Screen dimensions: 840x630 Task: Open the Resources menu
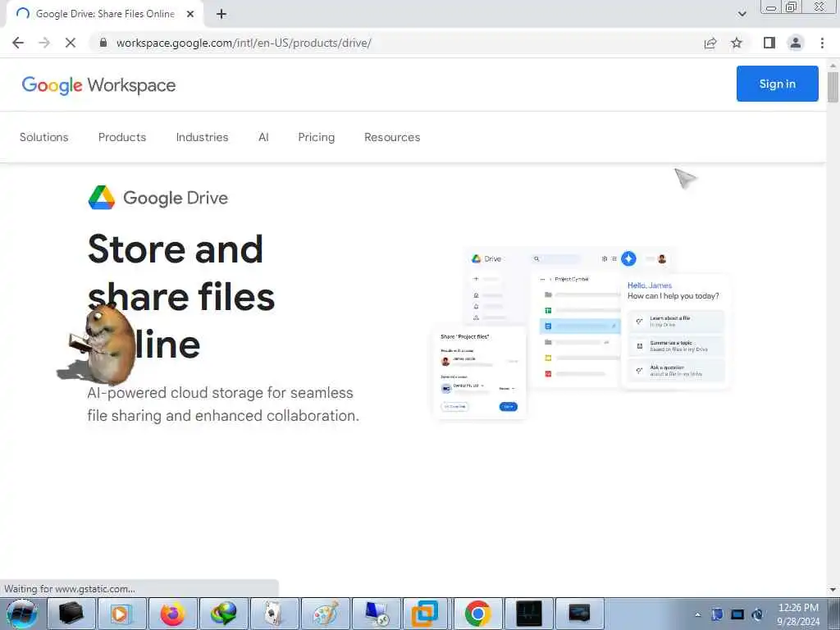392,137
